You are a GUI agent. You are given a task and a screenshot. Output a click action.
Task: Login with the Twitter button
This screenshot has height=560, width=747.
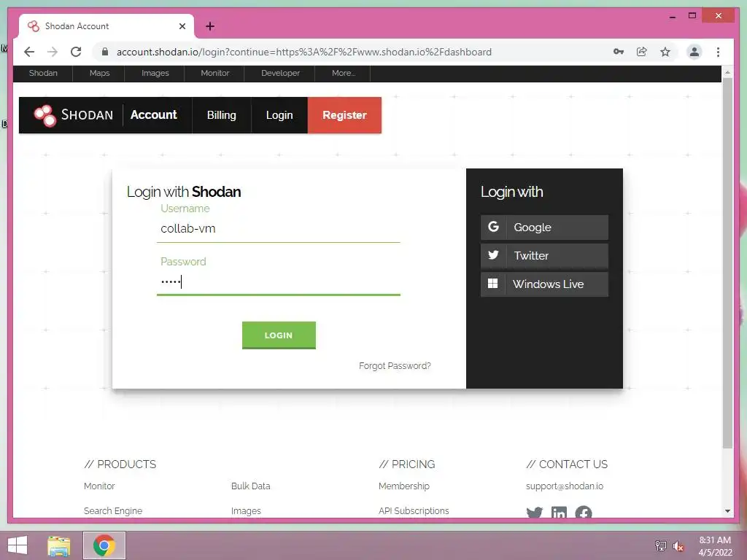coord(544,256)
